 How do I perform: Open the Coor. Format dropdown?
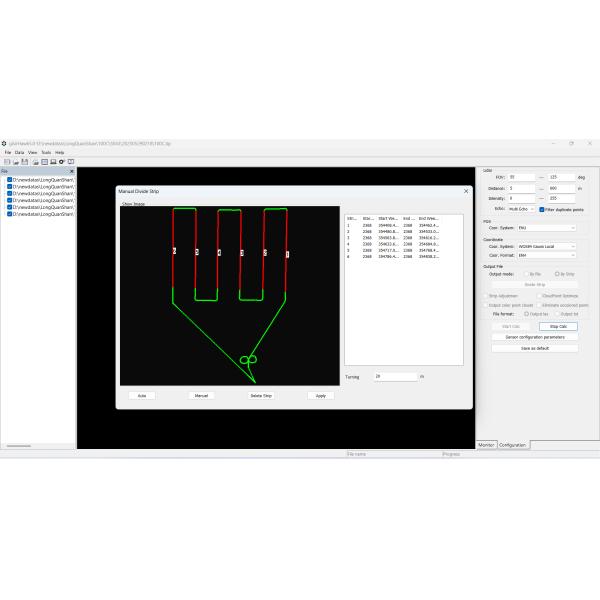[x=546, y=255]
